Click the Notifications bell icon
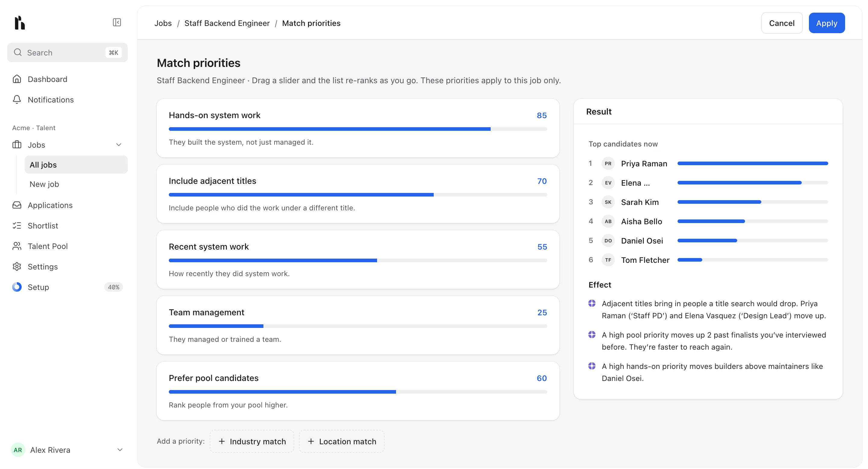868x469 pixels. [x=17, y=100]
